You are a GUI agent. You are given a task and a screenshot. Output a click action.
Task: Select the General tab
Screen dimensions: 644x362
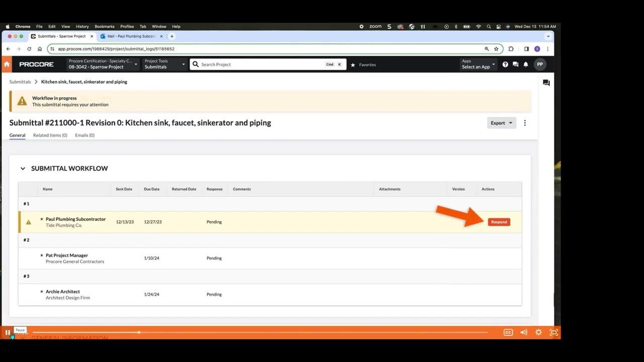pyautogui.click(x=17, y=135)
